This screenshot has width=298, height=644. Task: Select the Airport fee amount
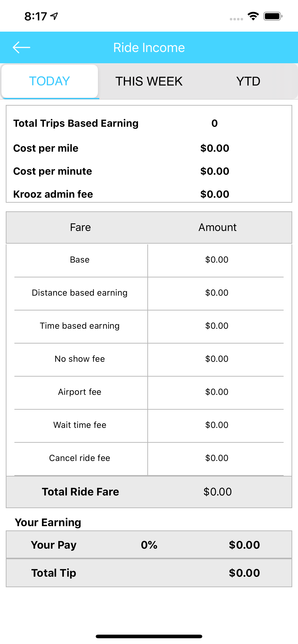[x=217, y=392]
